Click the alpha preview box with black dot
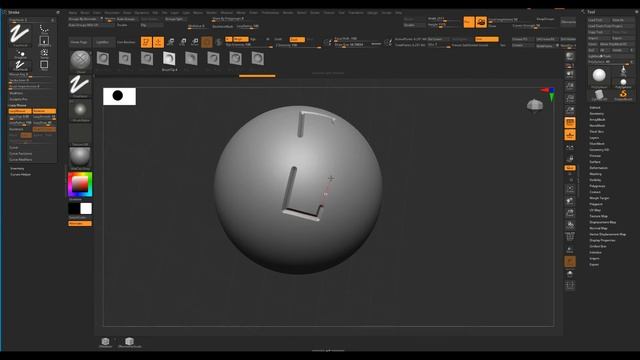640x360 pixels. coord(119,96)
